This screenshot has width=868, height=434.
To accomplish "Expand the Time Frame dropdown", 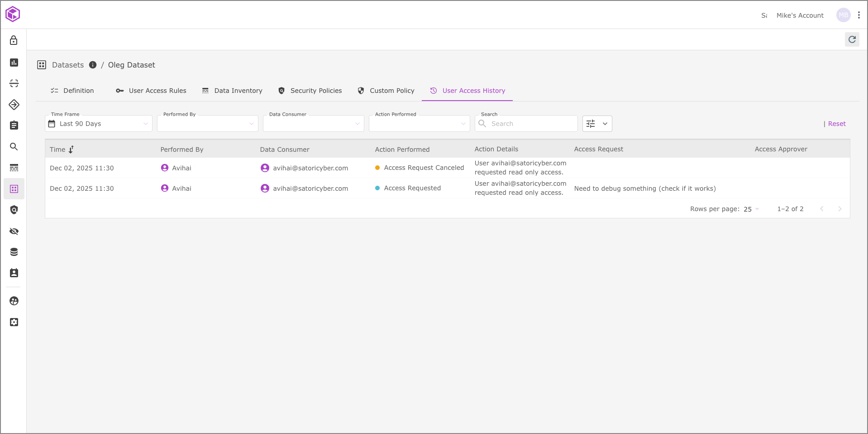I will pyautogui.click(x=99, y=124).
